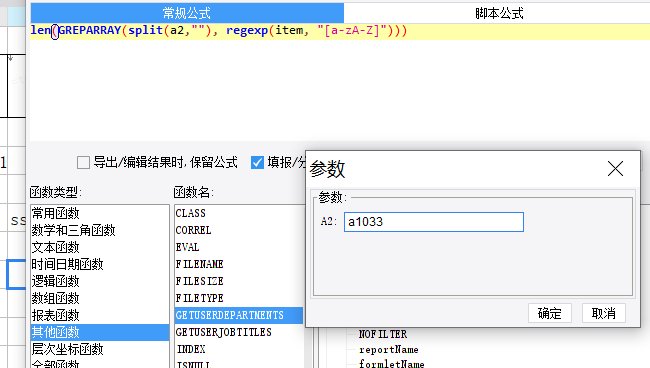650x368 pixels.
Task: Choose GETUSERJOBTITLES function
Action: [x=239, y=332]
